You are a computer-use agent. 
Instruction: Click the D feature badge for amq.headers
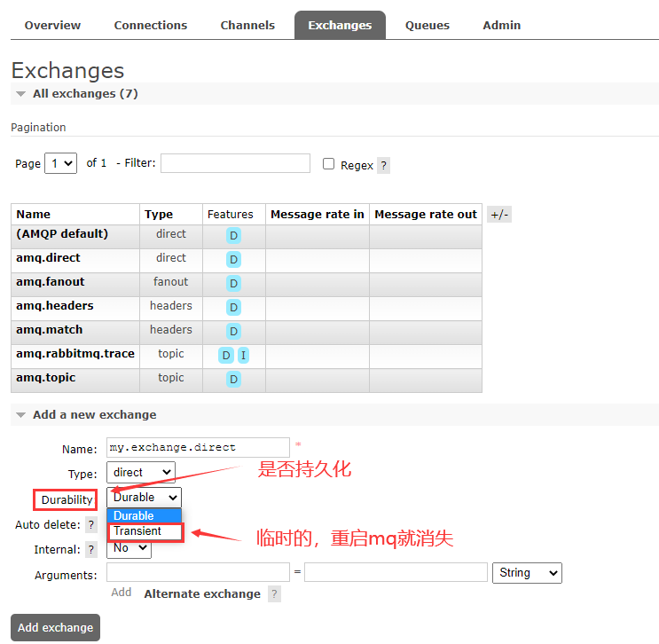(233, 308)
